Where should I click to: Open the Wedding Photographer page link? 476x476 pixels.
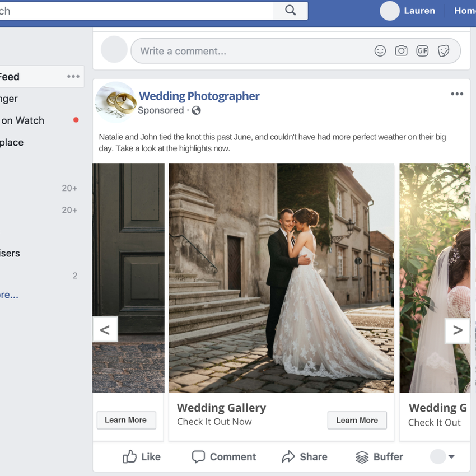tap(199, 96)
